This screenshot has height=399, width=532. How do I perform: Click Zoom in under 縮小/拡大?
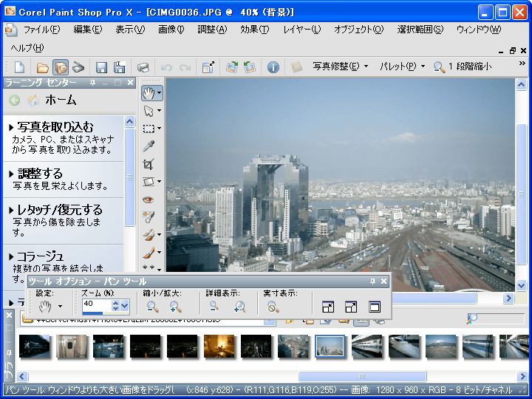[175, 307]
